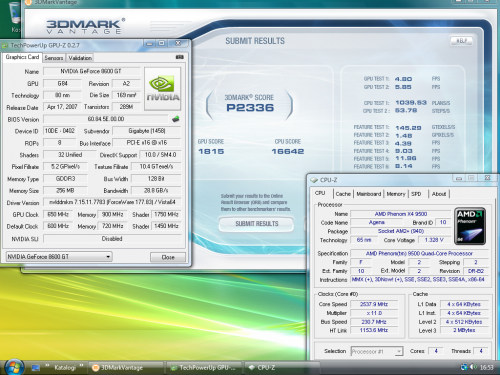Click the DirectX Support 10.0 / SM4.0 field
The width and height of the screenshot is (500, 375).
click(x=160, y=155)
